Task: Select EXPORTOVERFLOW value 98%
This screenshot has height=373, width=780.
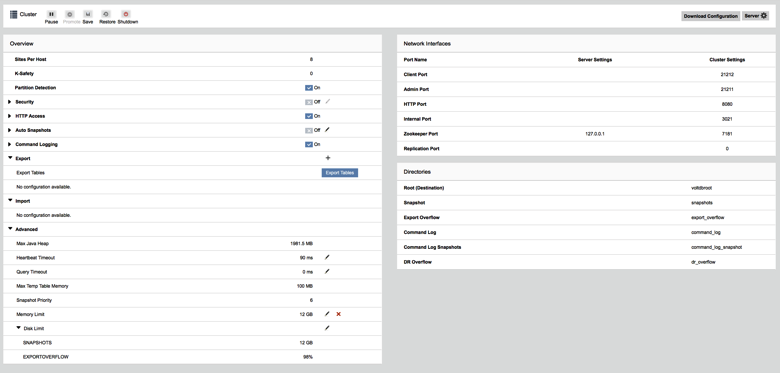Action: tap(308, 357)
